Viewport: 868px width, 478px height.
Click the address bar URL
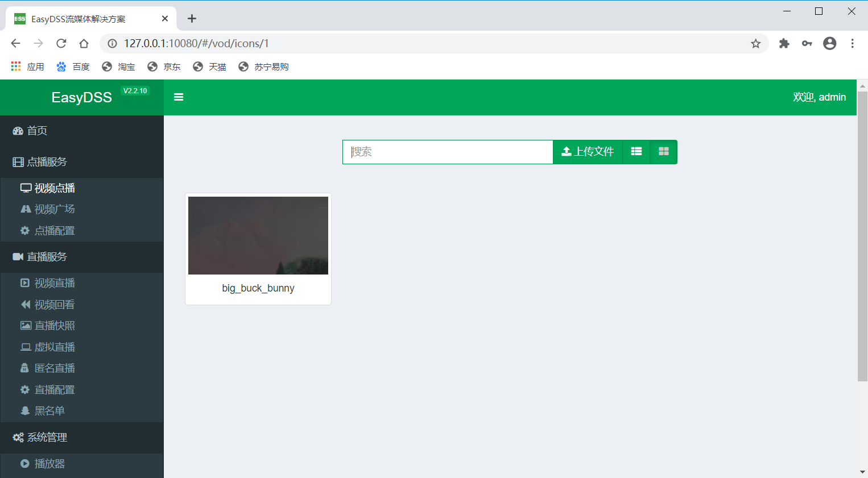(x=196, y=44)
